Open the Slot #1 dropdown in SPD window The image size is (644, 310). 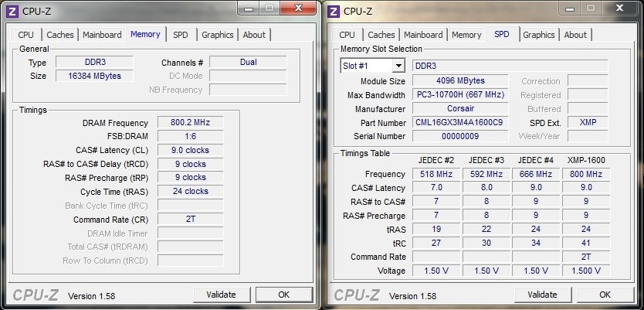[x=398, y=66]
